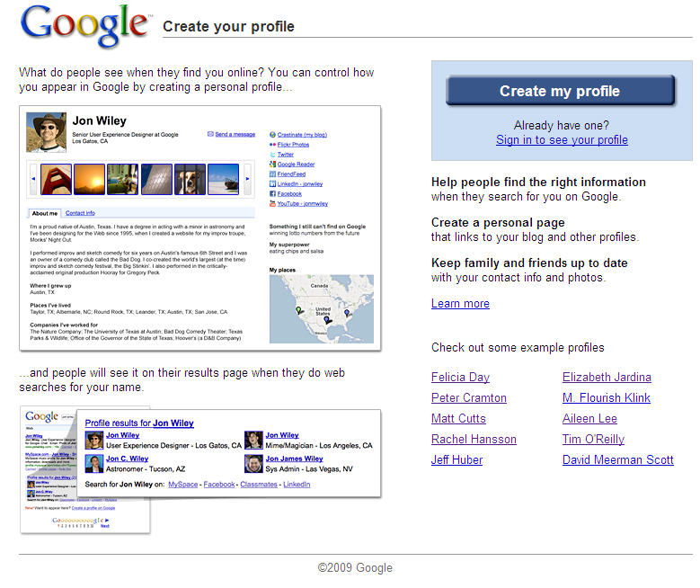Click the small Google results page thumbnail logo
The height and width of the screenshot is (588, 700).
[41, 416]
